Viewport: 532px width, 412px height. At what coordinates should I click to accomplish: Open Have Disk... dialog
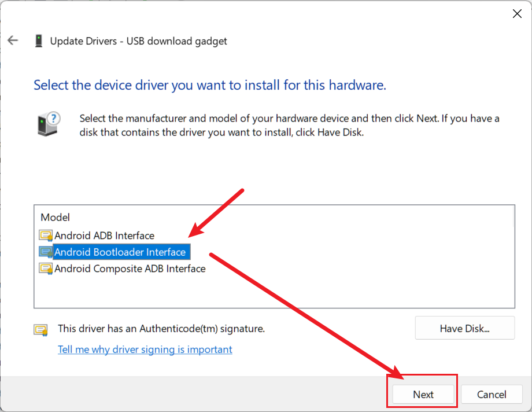tap(465, 328)
